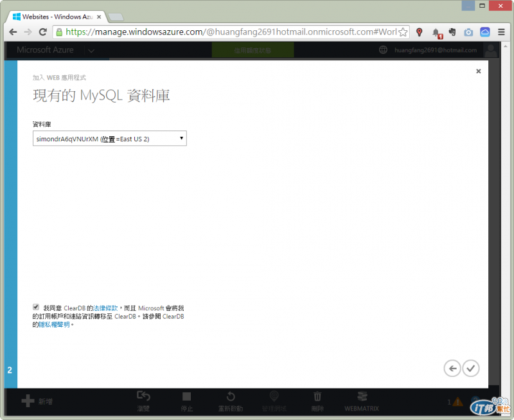Open the Chrome hamburger menu
The width and height of the screenshot is (514, 420).
[x=501, y=32]
